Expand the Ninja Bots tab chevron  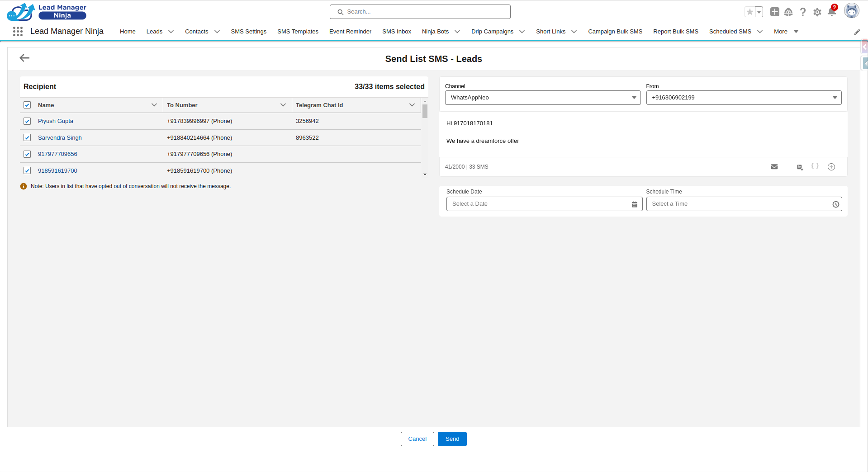tap(457, 32)
